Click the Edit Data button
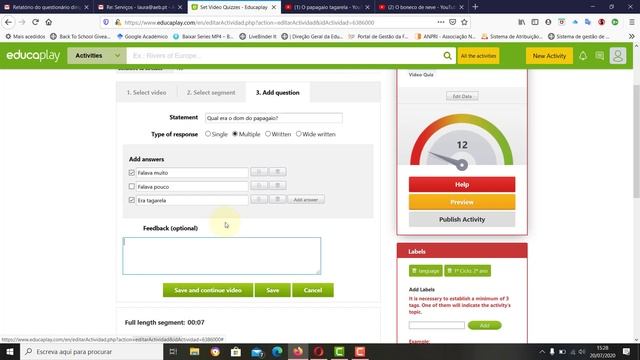 coord(462,96)
